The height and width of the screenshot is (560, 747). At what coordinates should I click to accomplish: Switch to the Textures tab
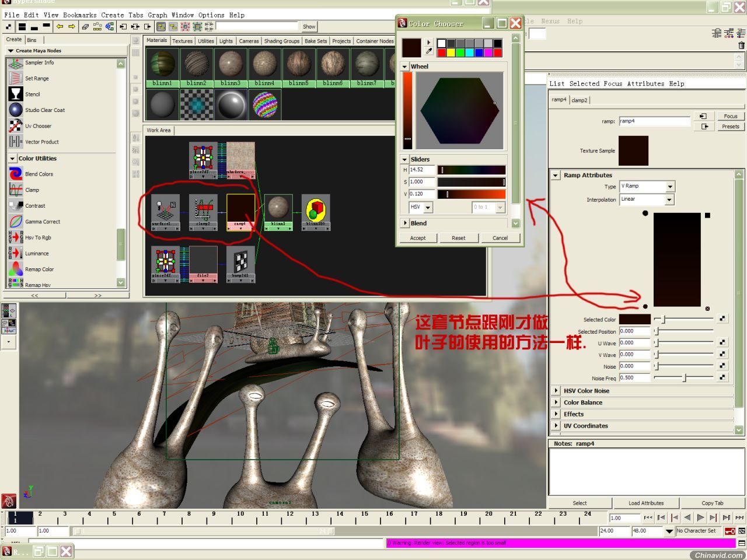click(x=182, y=41)
